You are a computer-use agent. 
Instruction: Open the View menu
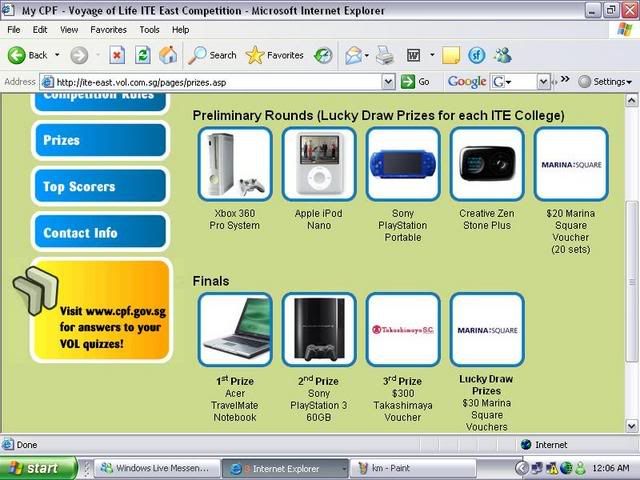(69, 30)
